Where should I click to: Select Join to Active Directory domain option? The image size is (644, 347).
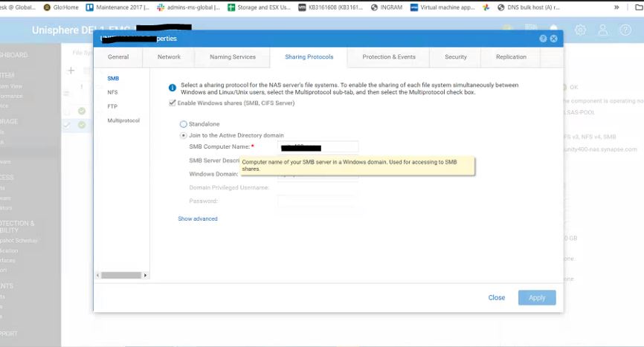coord(184,135)
